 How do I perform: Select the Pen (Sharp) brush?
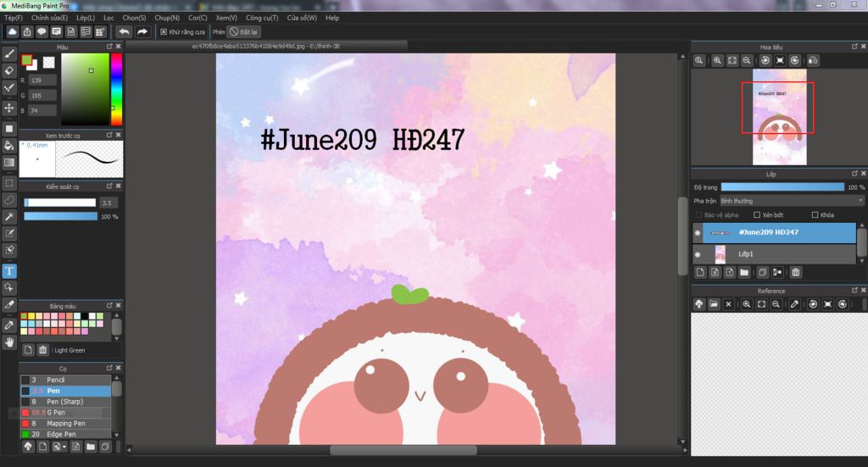[65, 402]
